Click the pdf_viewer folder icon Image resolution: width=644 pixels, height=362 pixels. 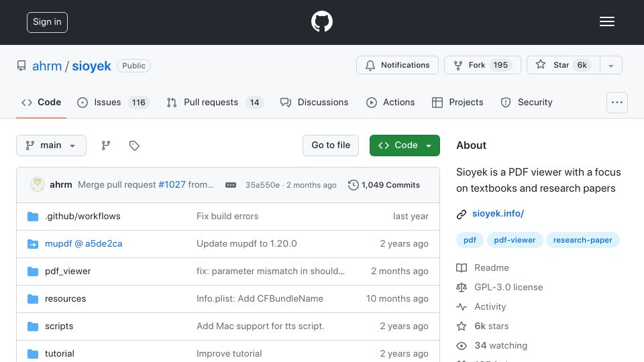click(33, 271)
